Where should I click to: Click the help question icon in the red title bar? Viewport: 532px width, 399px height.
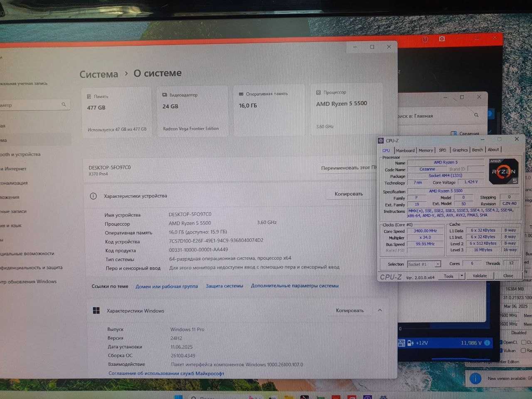tap(425, 39)
